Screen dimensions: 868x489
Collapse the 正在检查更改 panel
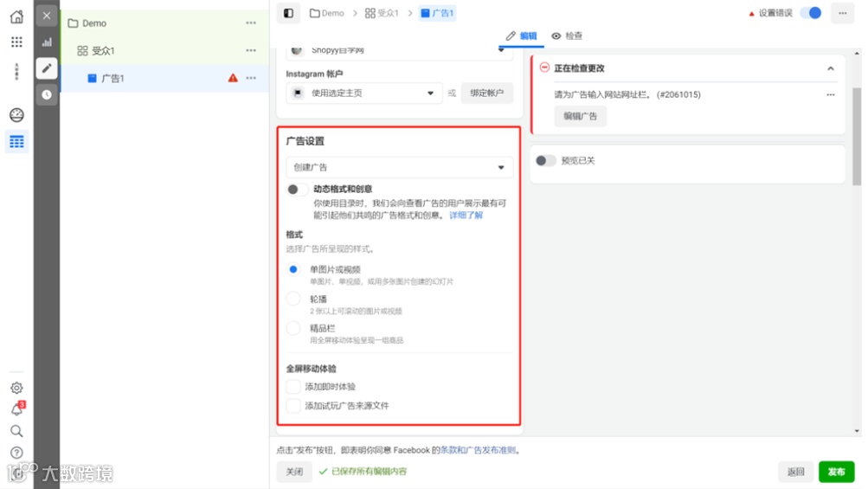pos(831,68)
